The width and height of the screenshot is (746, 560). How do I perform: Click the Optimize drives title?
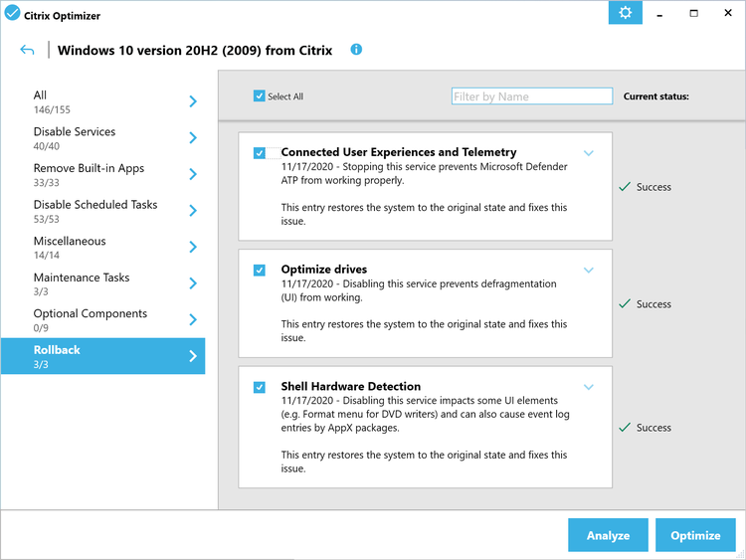click(x=324, y=270)
